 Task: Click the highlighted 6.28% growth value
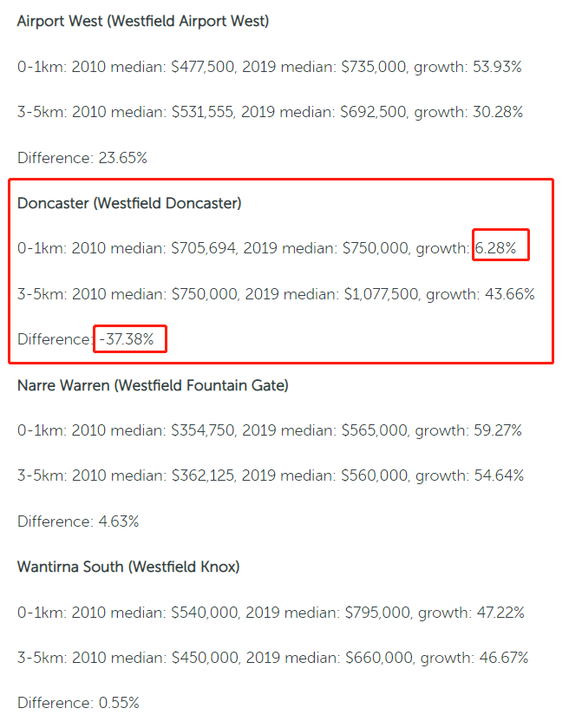(x=495, y=248)
